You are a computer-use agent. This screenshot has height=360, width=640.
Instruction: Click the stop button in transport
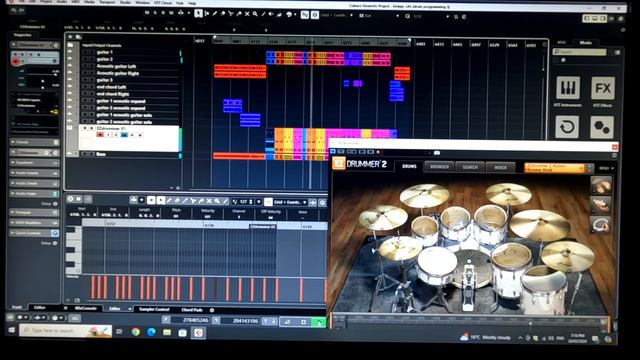(304, 322)
